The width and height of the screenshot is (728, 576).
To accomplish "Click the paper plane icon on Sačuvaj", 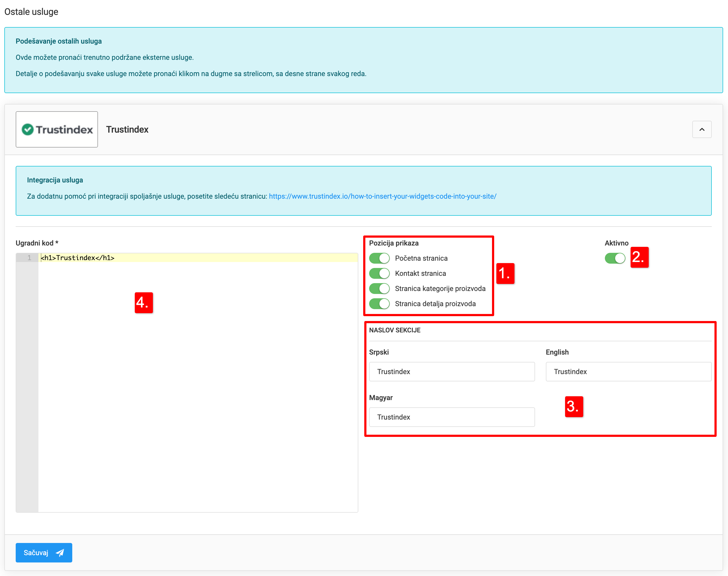I will coord(60,553).
